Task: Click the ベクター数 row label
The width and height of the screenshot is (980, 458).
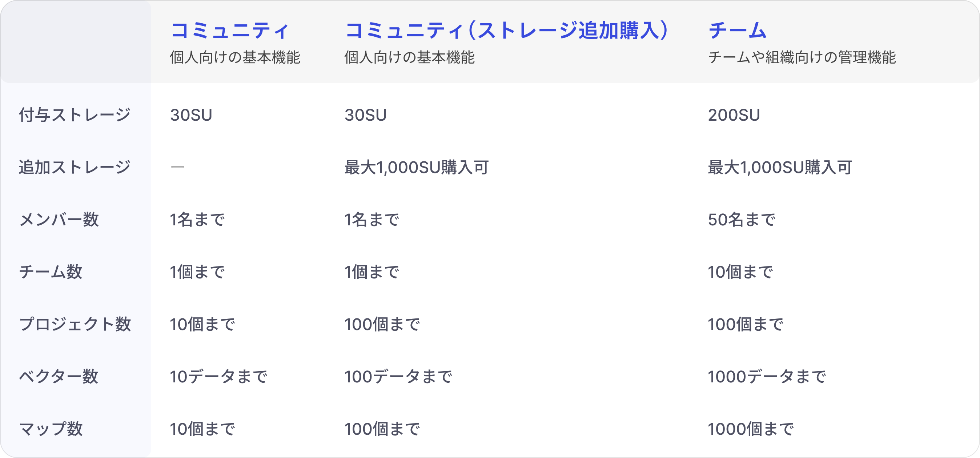Action: (x=59, y=377)
